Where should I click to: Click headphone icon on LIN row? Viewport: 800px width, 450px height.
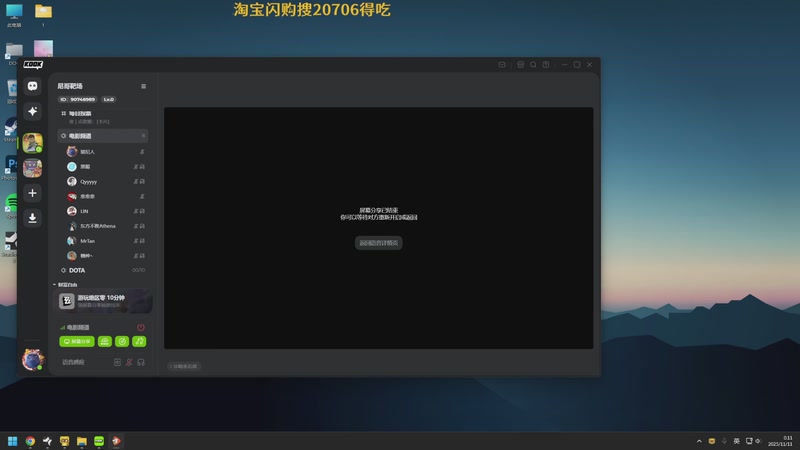142,211
